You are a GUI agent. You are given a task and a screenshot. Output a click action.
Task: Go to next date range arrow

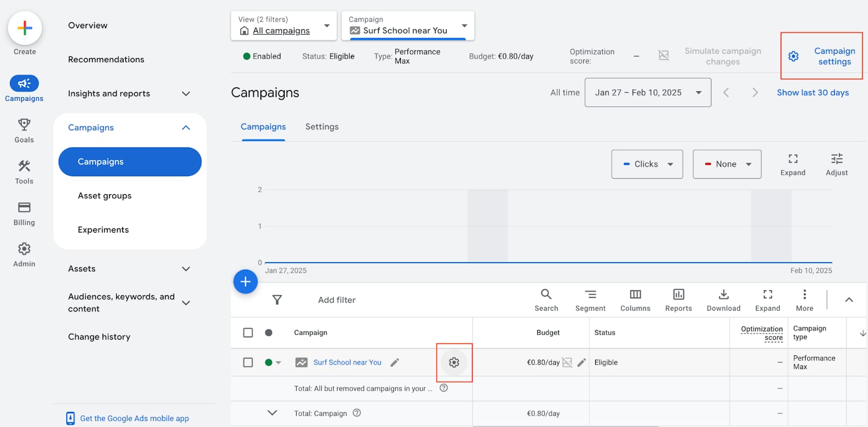point(755,92)
